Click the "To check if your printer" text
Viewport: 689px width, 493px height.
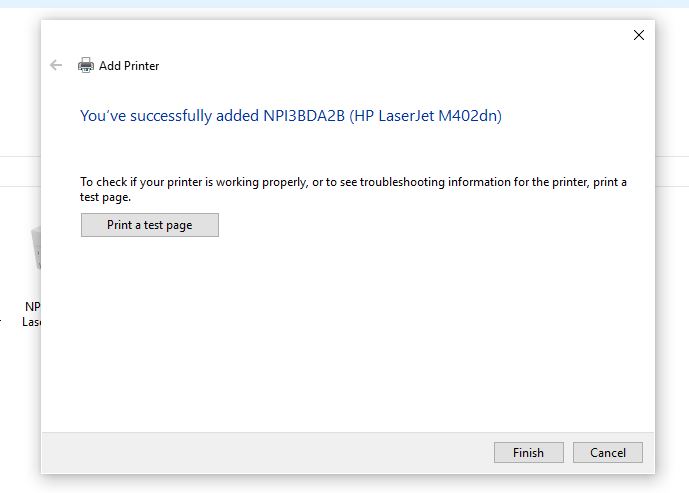click(x=150, y=182)
